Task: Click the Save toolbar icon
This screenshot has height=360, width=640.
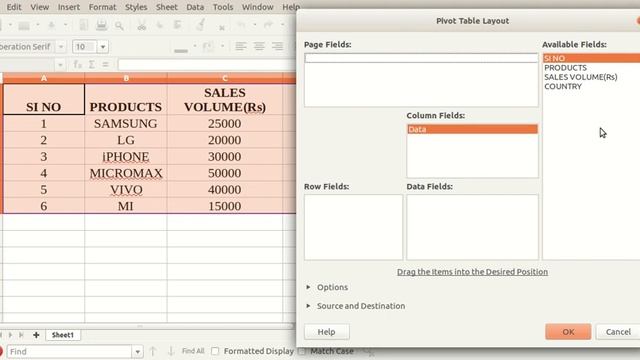Action: [51, 25]
